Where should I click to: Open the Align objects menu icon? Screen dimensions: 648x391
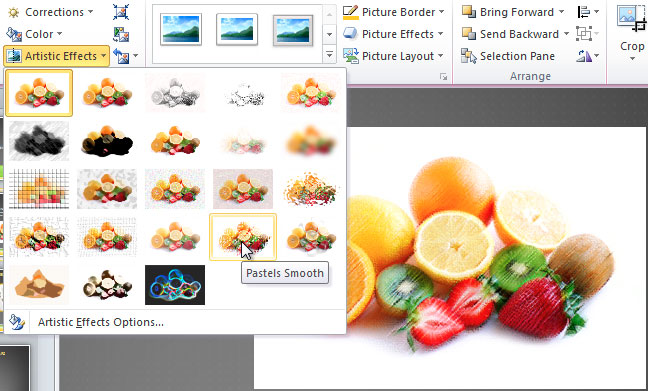[588, 12]
